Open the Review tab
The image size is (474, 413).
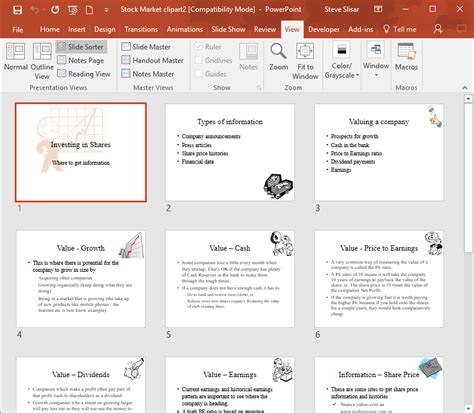pyautogui.click(x=265, y=30)
